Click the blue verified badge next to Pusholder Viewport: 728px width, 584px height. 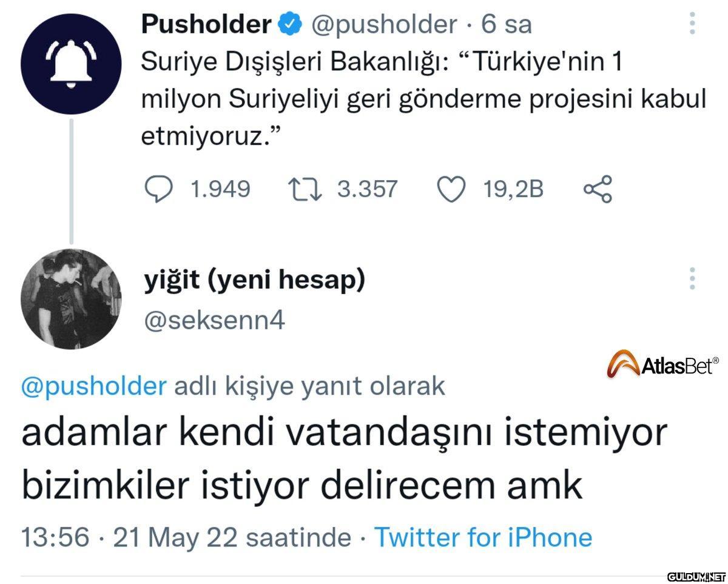290,24
